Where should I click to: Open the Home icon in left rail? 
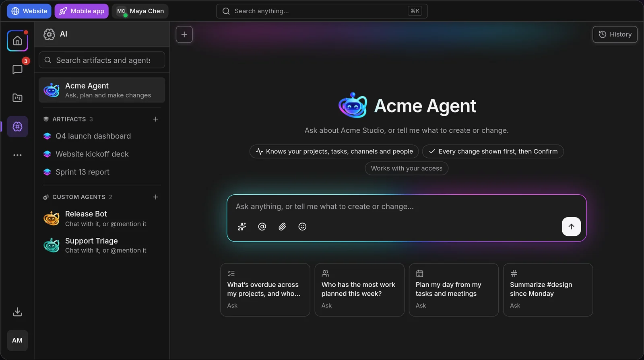[17, 41]
